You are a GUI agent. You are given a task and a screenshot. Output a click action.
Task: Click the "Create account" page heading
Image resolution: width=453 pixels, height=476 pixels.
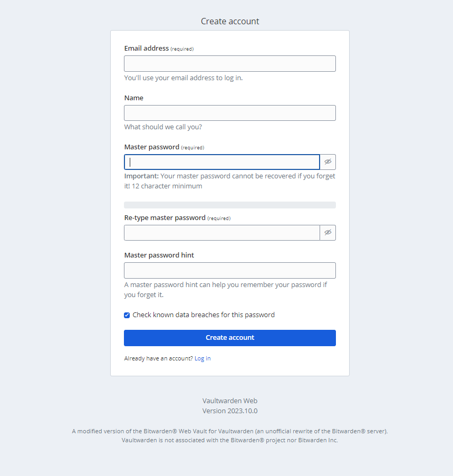[x=230, y=21]
